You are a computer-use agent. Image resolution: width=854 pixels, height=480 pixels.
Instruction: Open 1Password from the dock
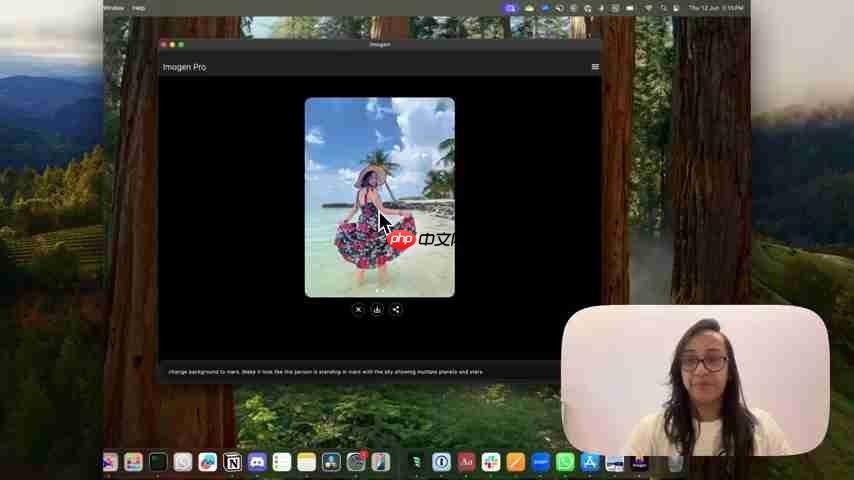coord(441,463)
